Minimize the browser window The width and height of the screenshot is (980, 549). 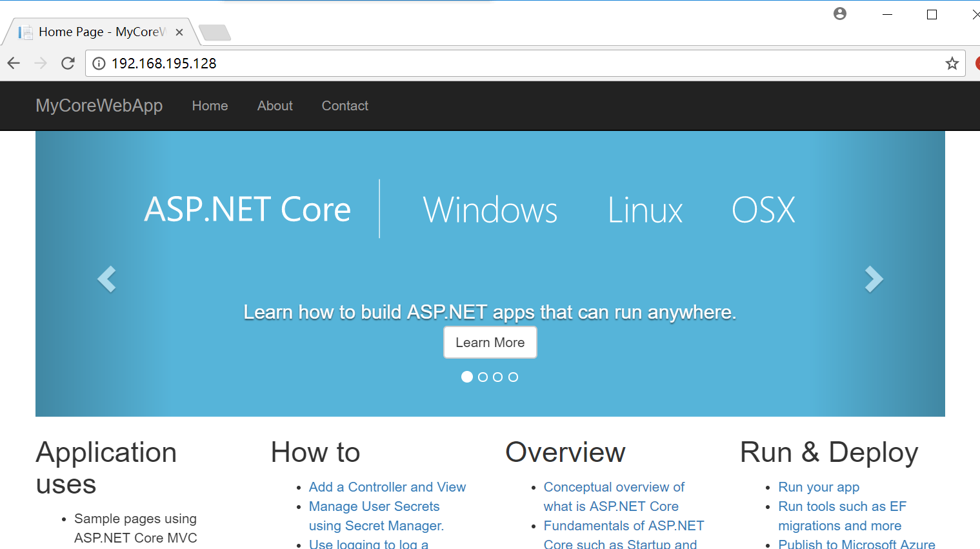point(887,14)
